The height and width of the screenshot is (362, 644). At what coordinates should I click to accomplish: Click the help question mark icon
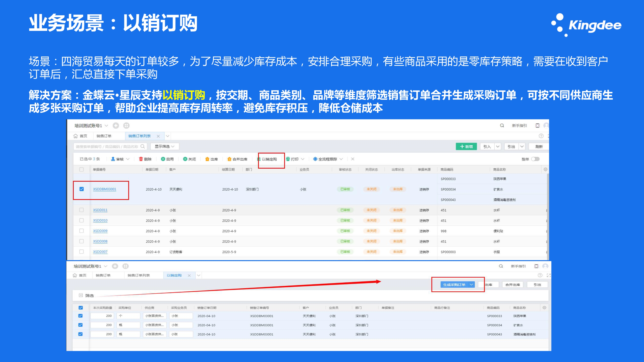(541, 136)
